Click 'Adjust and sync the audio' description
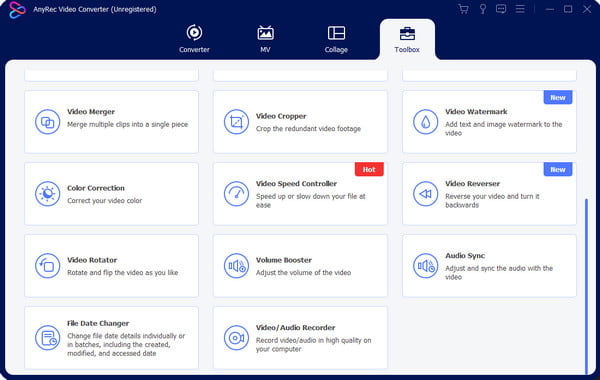600x380 pixels. coord(499,272)
